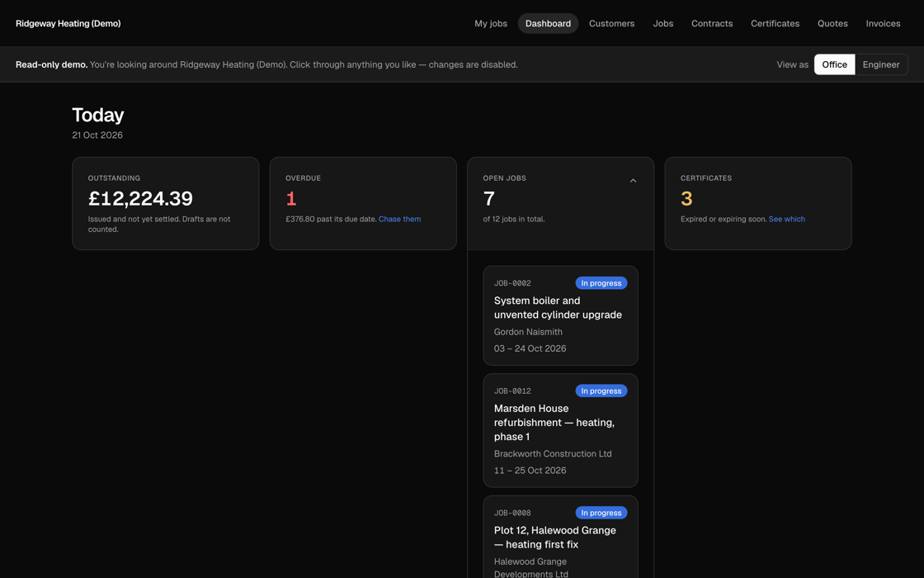Open JOB-0002 system boiler job card
Viewport: 924px width, 578px height.
click(560, 315)
